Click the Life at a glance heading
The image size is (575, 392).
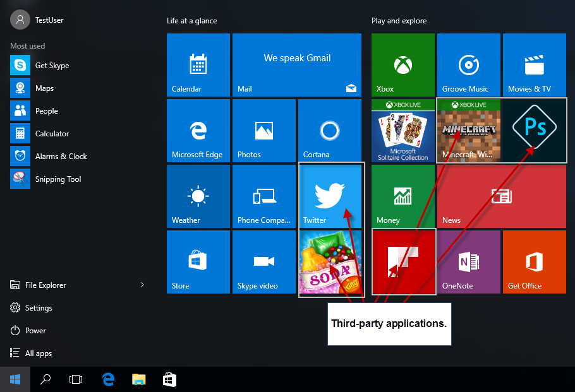click(x=192, y=21)
